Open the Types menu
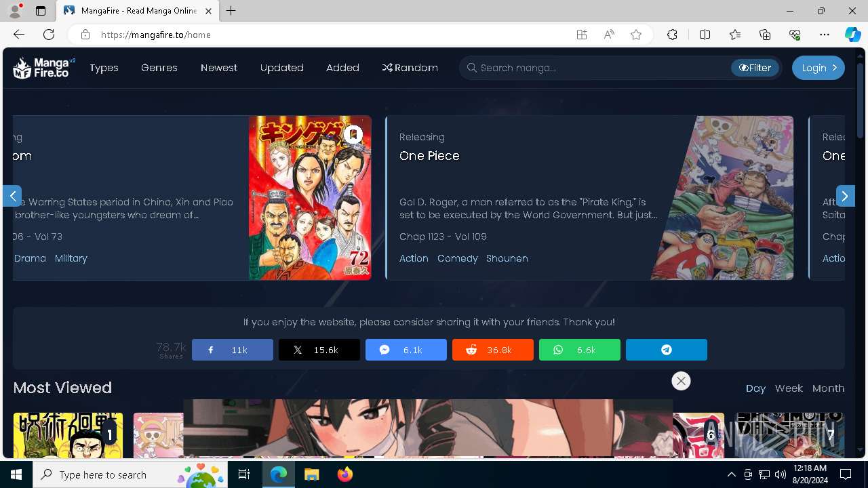 (x=104, y=68)
